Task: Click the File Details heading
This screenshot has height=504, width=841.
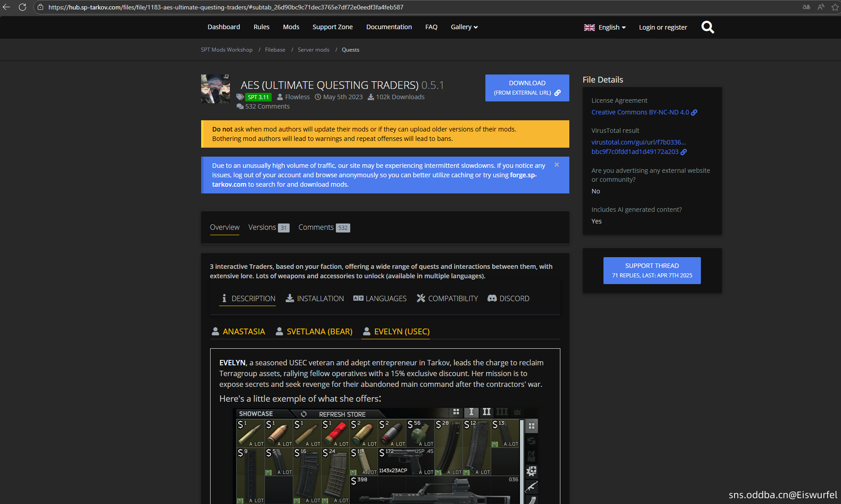Action: click(x=603, y=80)
